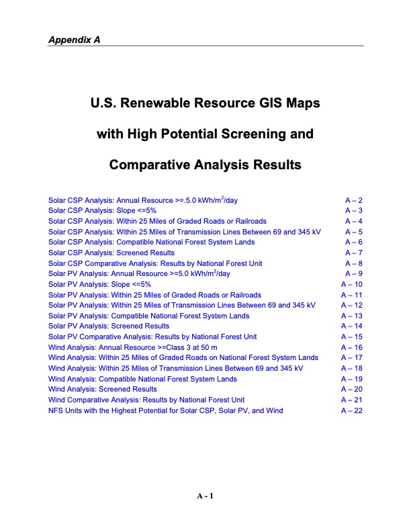Click page reference A – 9
The height and width of the screenshot is (532, 411).
[x=354, y=273]
